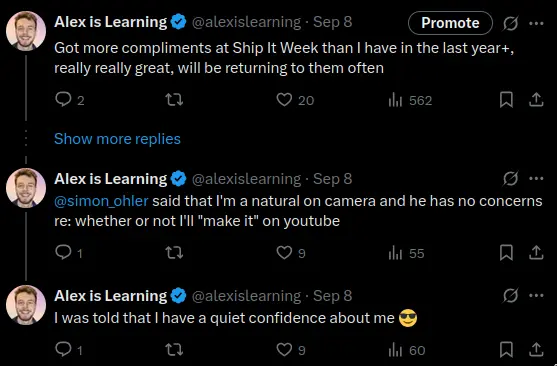Open @alexislearning handle on last tweet

coord(246,296)
